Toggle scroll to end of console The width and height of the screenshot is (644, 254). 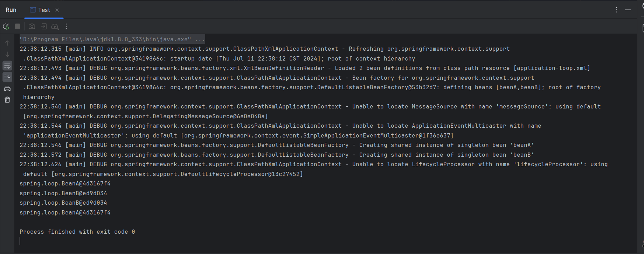point(7,77)
